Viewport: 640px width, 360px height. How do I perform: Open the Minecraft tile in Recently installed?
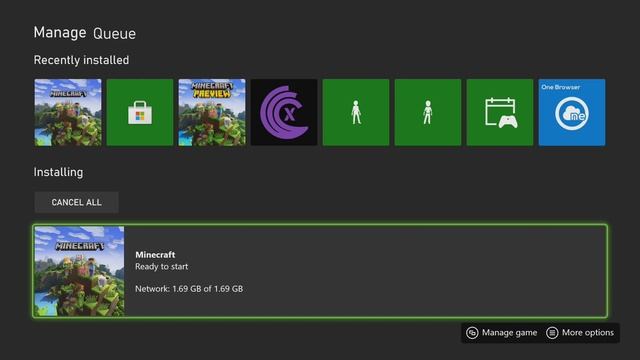68,112
